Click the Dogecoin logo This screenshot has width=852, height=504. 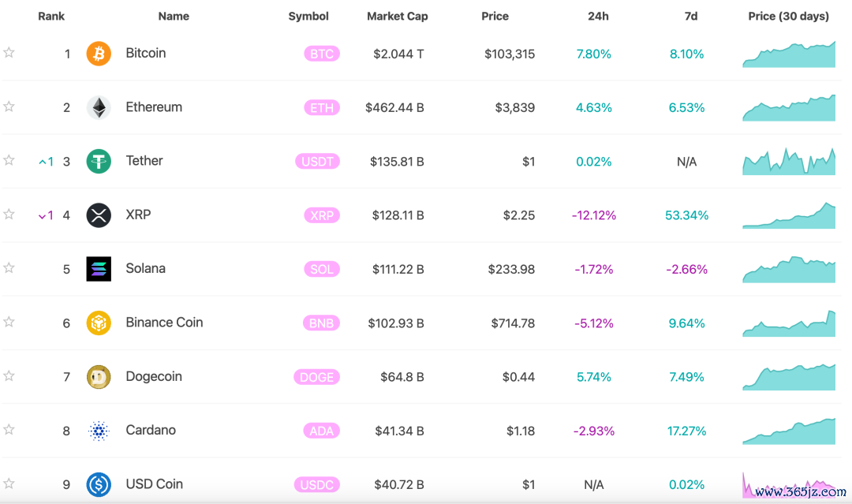tap(99, 377)
